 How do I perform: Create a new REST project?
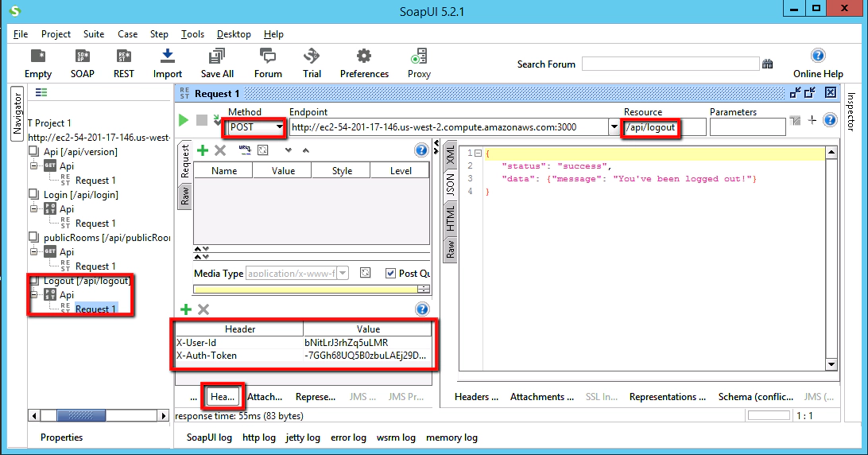(123, 63)
